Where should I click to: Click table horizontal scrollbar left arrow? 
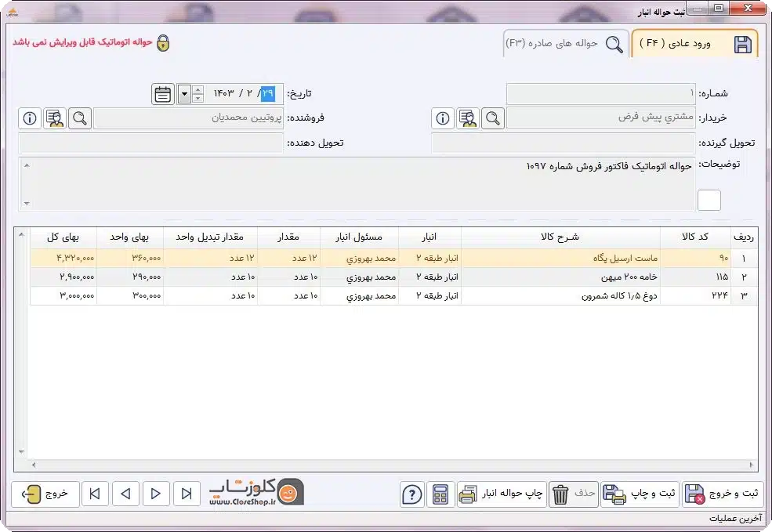(x=34, y=465)
